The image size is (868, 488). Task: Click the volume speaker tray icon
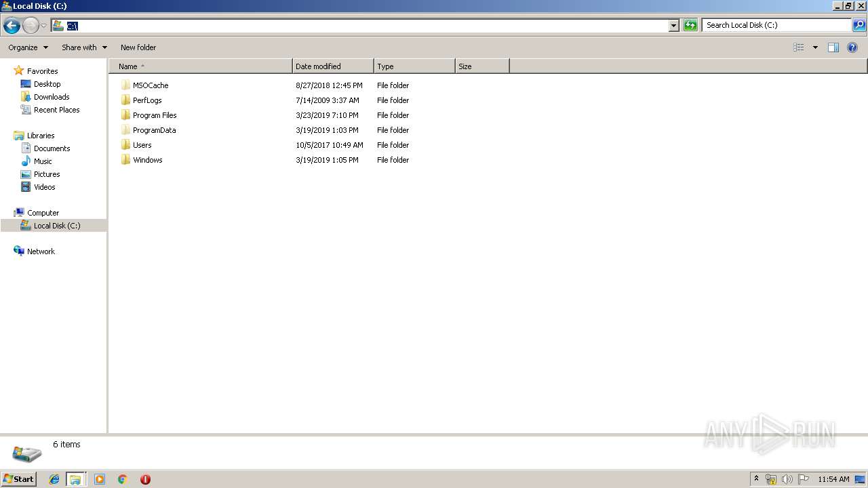tap(787, 479)
